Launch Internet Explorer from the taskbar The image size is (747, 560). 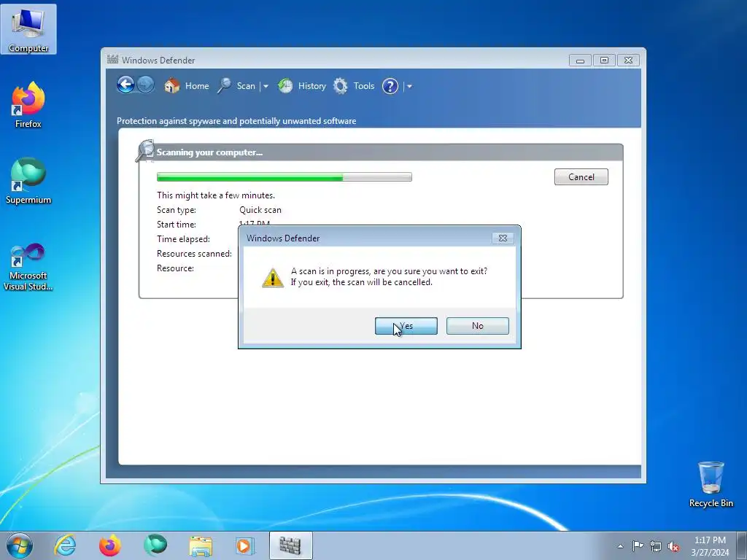point(65,545)
